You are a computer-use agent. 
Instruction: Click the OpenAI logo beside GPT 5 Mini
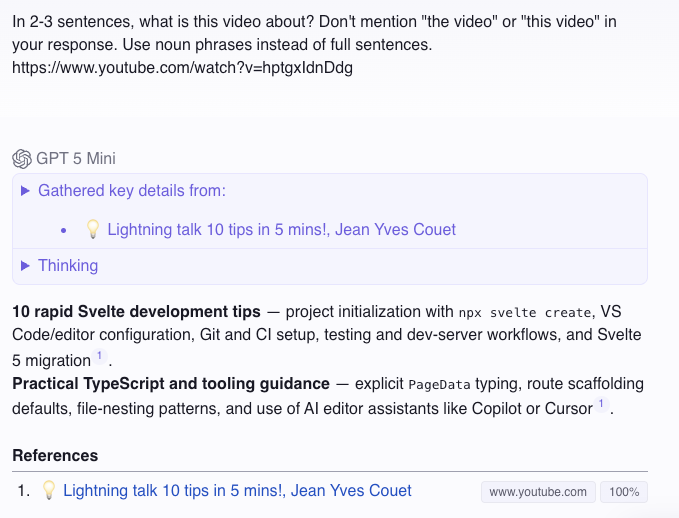coord(22,158)
